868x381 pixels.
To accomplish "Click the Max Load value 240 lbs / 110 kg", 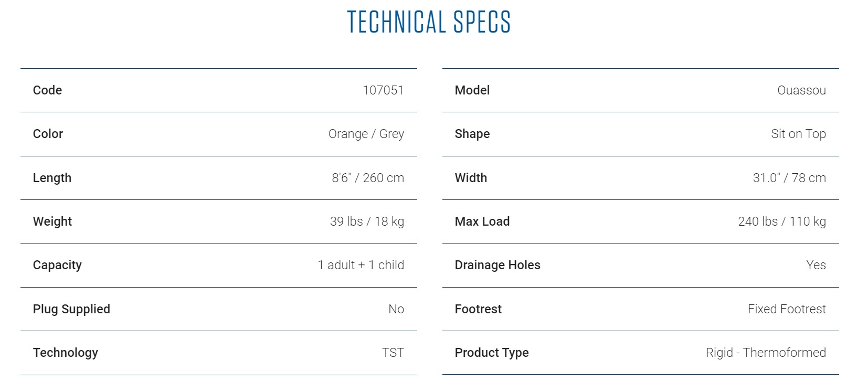I will (782, 221).
